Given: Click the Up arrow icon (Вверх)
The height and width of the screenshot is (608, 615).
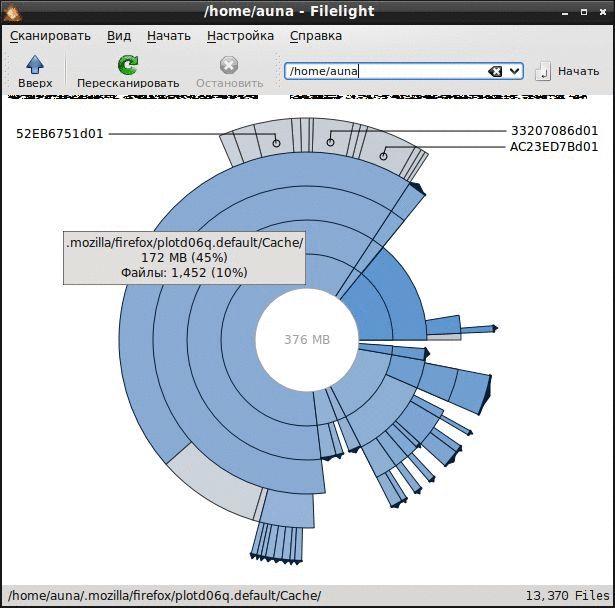Looking at the screenshot, I should pos(35,65).
